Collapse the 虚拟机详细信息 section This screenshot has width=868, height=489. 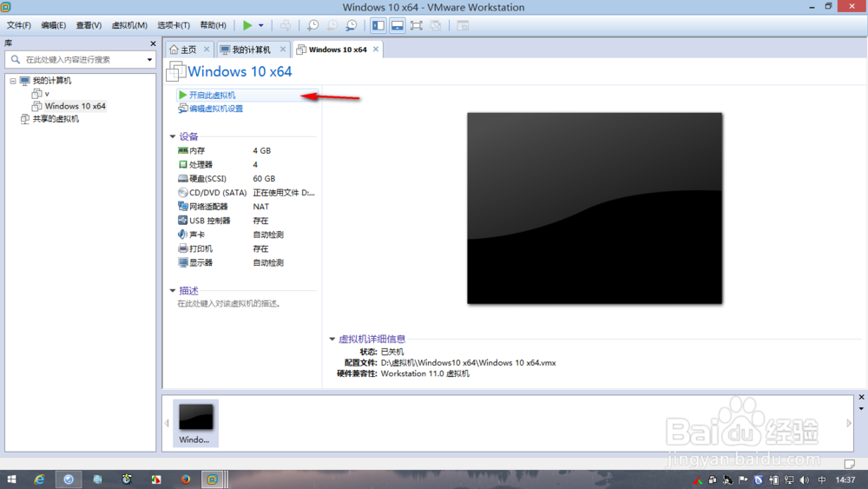click(332, 339)
